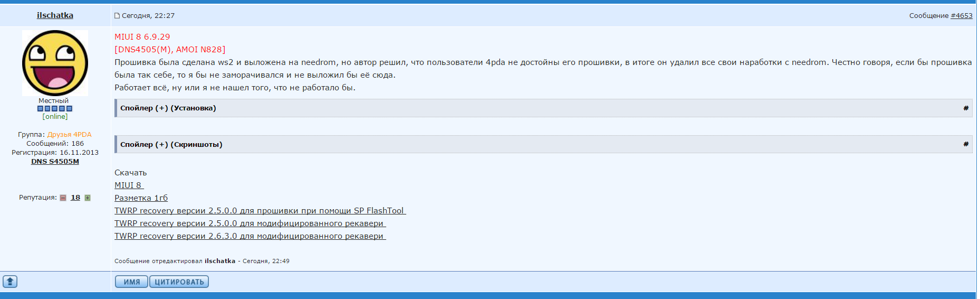
Task: Open the smiley avatar of ilschatka
Action: [x=55, y=63]
